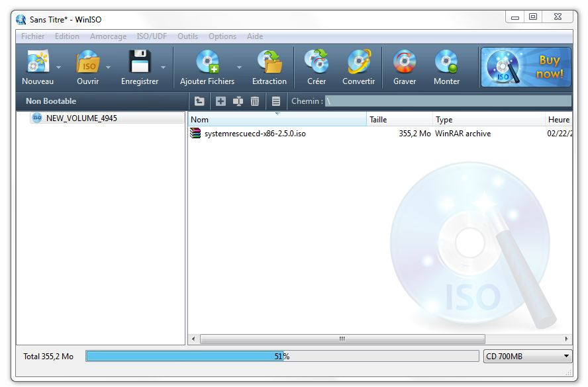Click the Nouveau (new image) icon
This screenshot has height=387, width=588.
point(37,63)
